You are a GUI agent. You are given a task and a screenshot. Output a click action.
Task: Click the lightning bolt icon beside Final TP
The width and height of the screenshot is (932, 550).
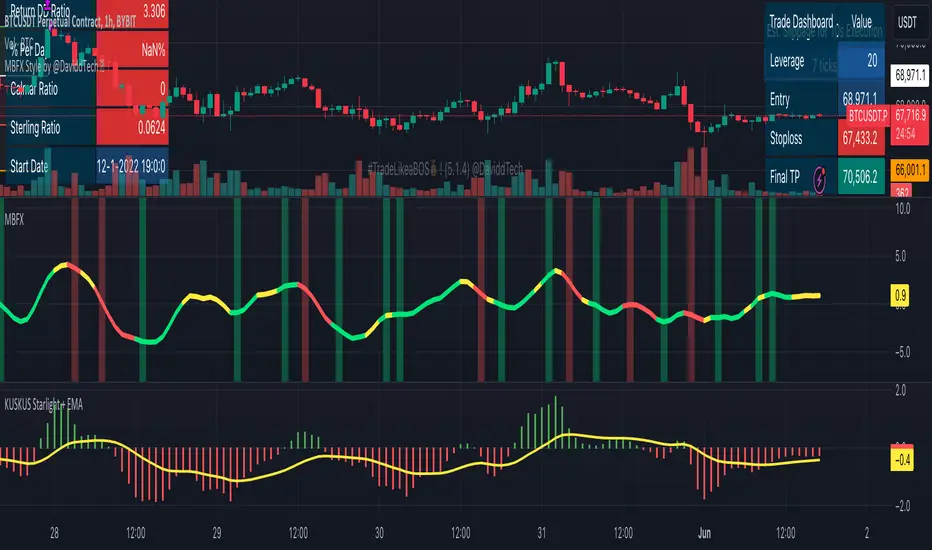point(820,178)
